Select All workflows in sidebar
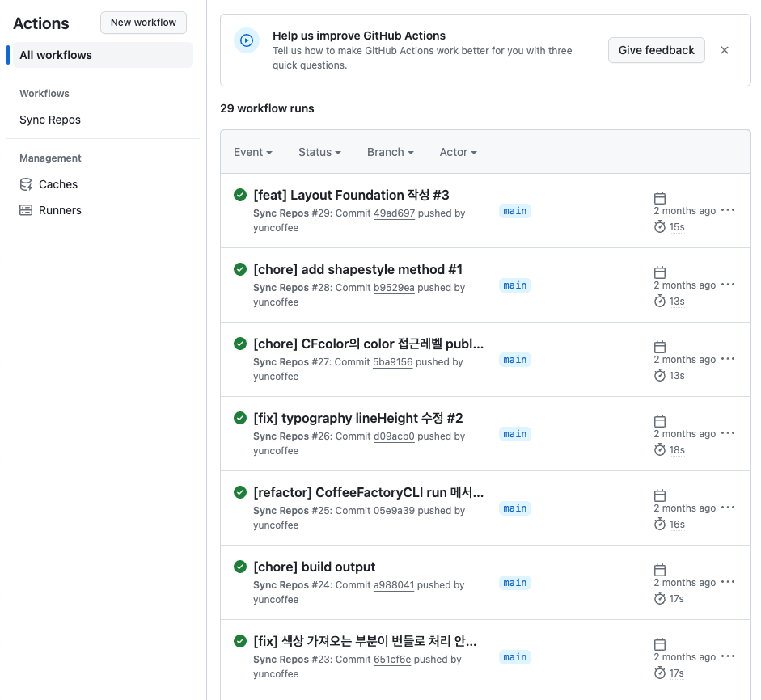The image size is (761, 700). click(56, 55)
